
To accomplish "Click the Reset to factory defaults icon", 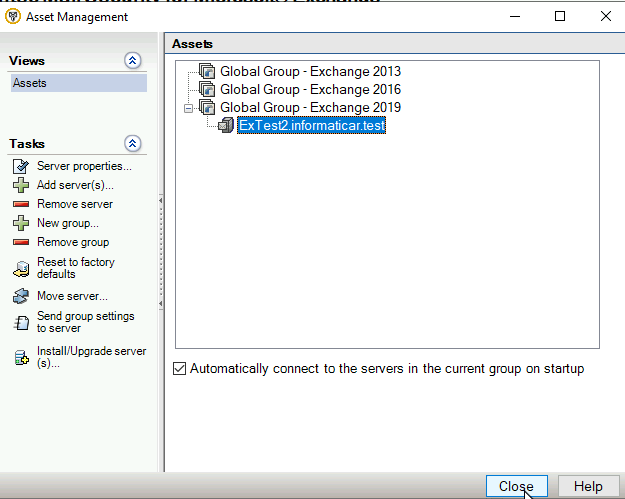I will [x=21, y=269].
